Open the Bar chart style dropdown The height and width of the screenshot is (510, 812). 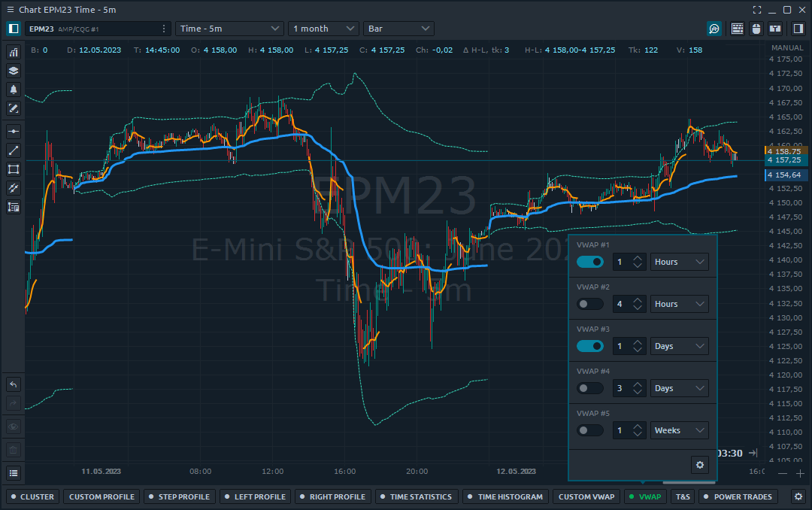pyautogui.click(x=398, y=29)
